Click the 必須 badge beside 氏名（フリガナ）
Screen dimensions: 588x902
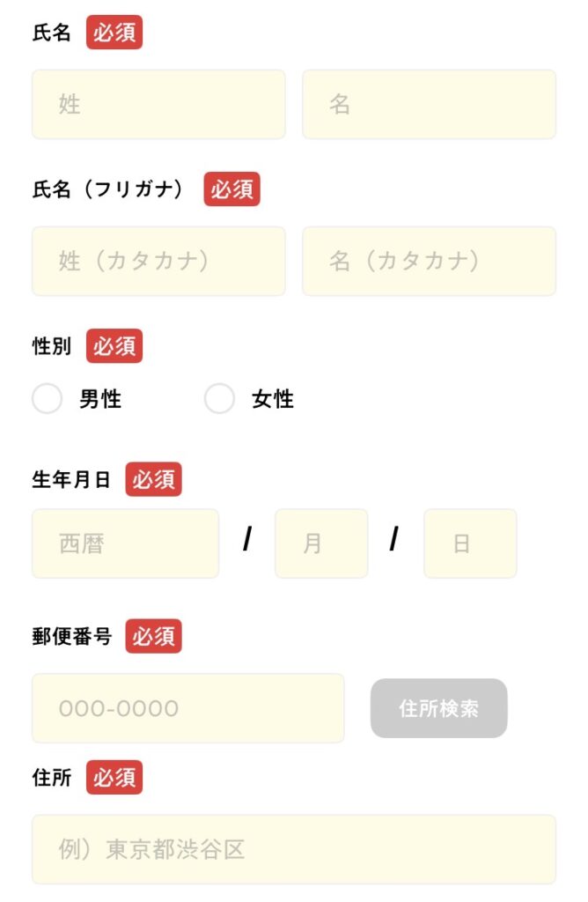(232, 189)
